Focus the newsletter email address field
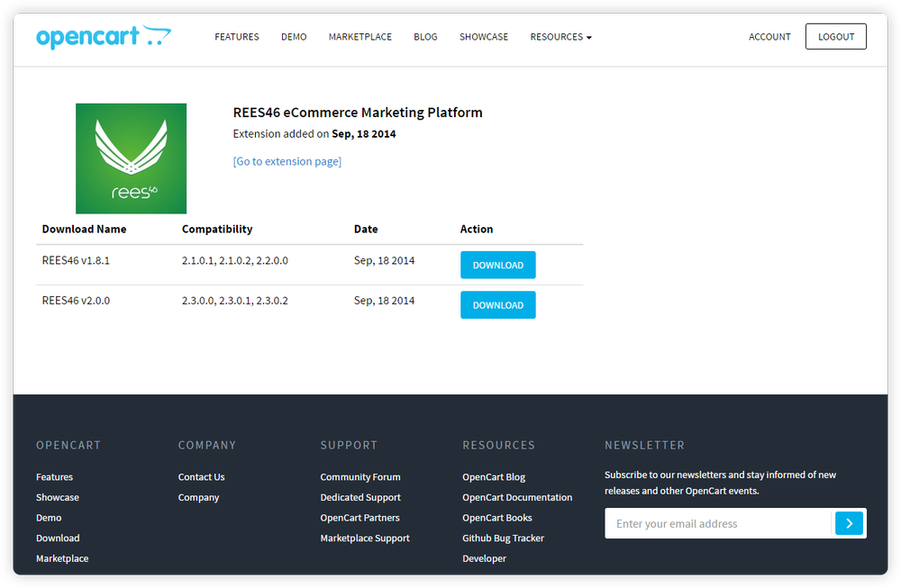The height and width of the screenshot is (588, 901). pyautogui.click(x=718, y=523)
